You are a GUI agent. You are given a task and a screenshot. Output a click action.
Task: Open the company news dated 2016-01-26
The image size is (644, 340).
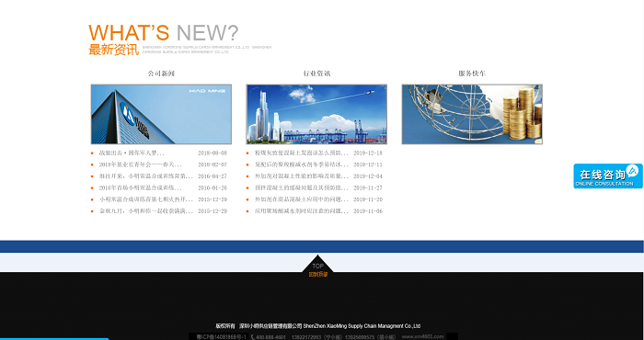tap(140, 187)
